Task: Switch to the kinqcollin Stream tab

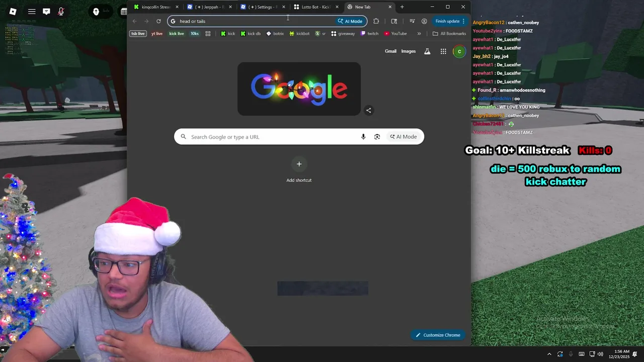Action: click(x=155, y=7)
